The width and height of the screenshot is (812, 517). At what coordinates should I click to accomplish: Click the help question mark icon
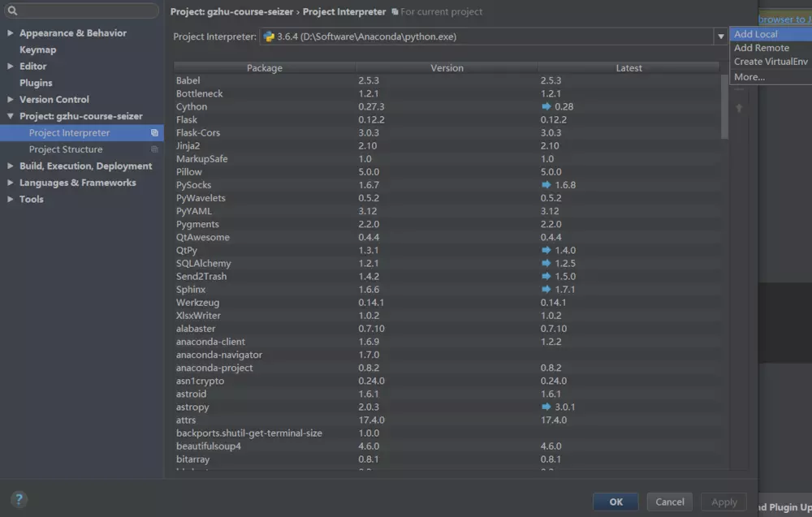pos(19,499)
